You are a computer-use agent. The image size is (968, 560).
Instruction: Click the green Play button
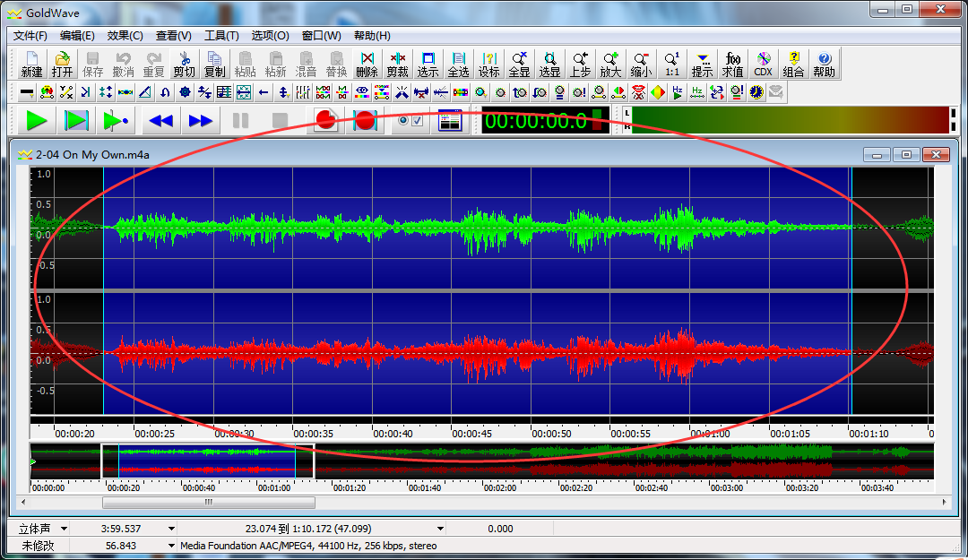point(37,120)
